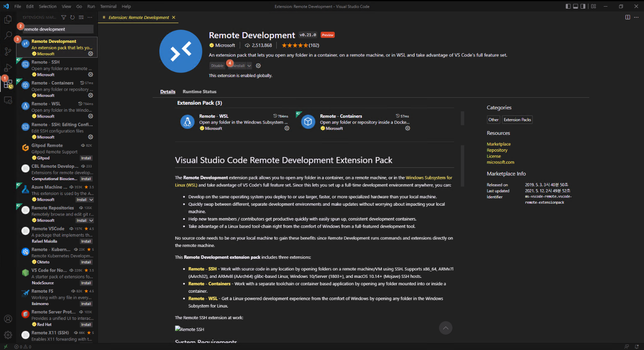Open the Run and Debug view

coord(8,68)
